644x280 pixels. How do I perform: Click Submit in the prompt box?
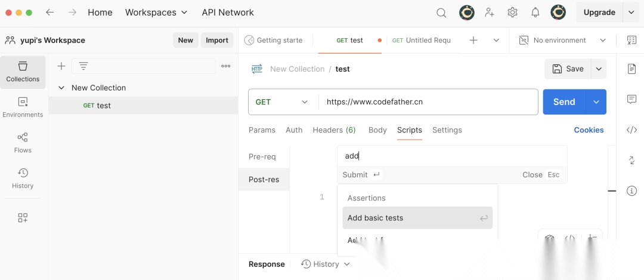(x=363, y=175)
